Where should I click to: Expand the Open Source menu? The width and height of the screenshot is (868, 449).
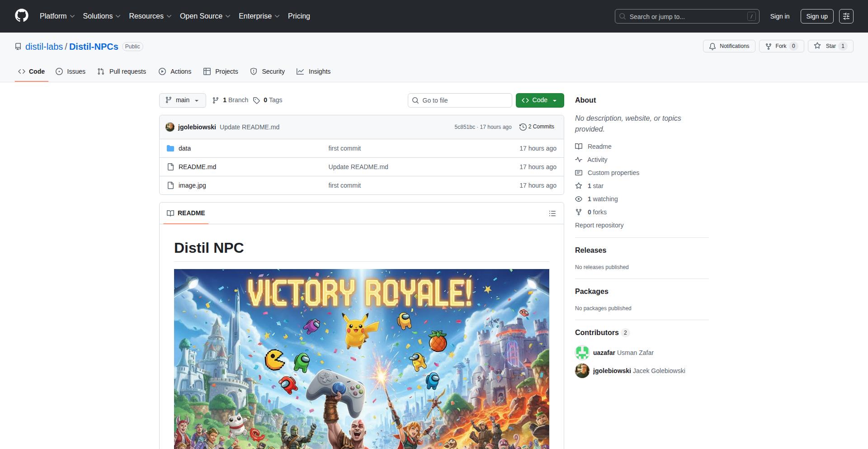coord(205,16)
